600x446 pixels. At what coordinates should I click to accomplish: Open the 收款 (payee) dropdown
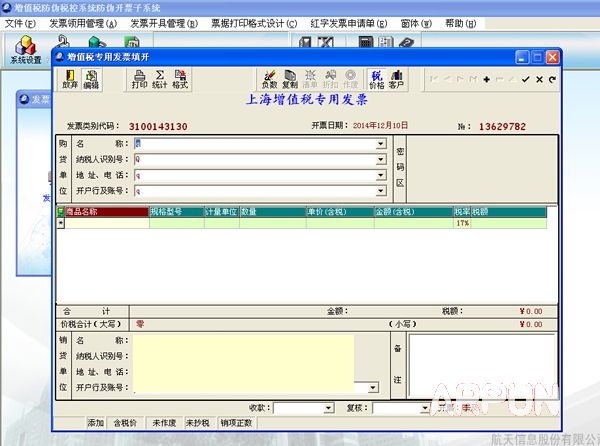(329, 408)
